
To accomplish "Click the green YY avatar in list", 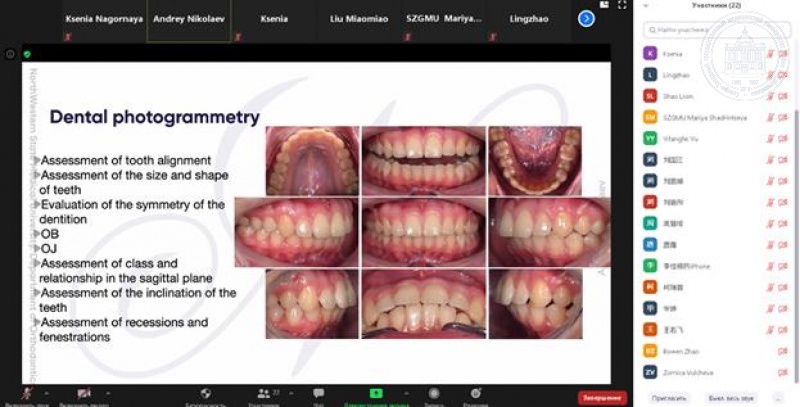I will point(650,139).
